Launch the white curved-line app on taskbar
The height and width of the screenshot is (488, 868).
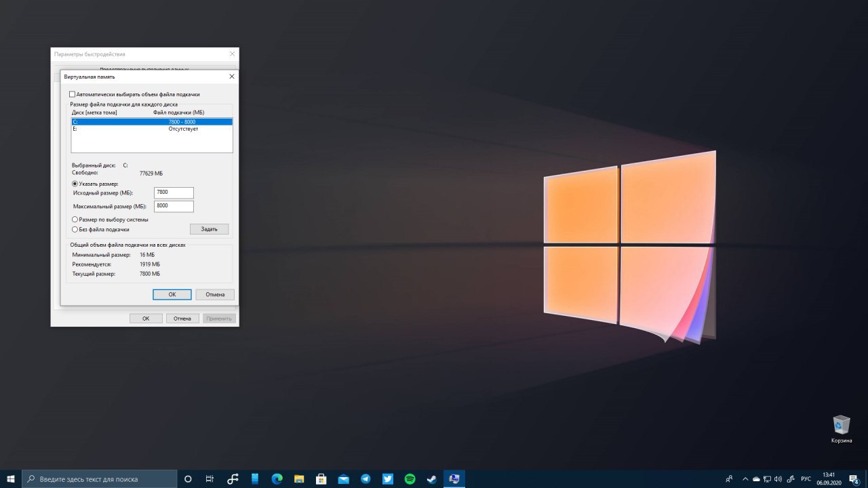pyautogui.click(x=233, y=479)
